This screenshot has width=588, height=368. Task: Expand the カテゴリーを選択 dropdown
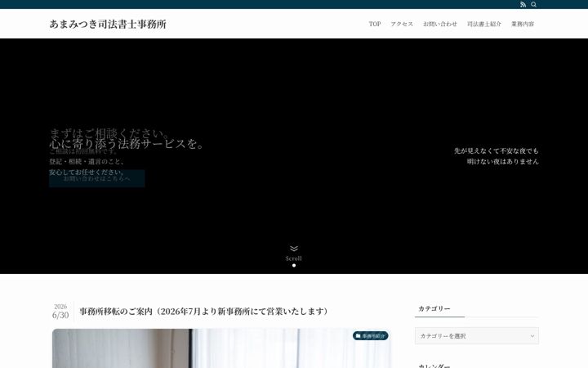point(477,336)
